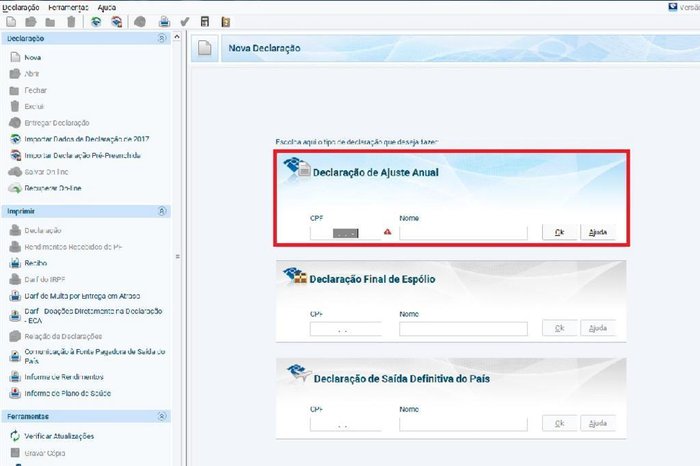Click Ok in Declaração de Saída Definitiva
Image resolution: width=700 pixels, height=466 pixels.
[559, 423]
